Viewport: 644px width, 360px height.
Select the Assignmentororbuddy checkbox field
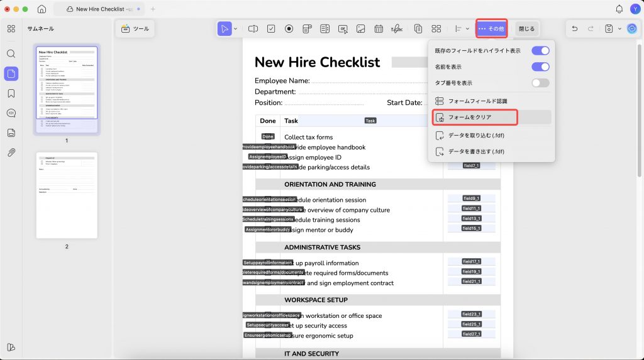click(268, 229)
